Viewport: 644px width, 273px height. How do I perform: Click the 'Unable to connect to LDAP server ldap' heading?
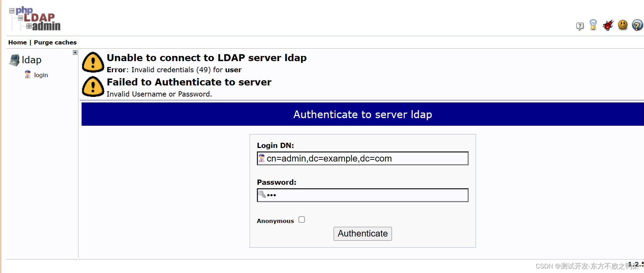point(207,58)
